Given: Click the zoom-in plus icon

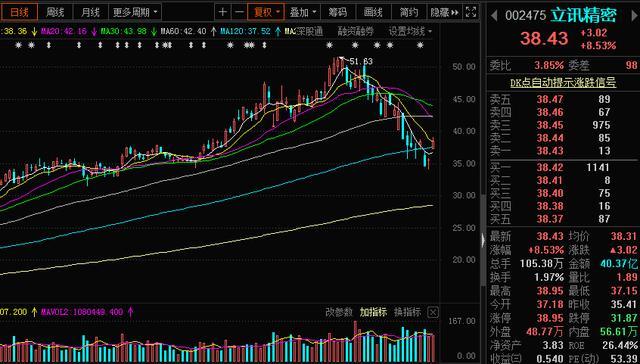Looking at the screenshot, I should point(222,12).
